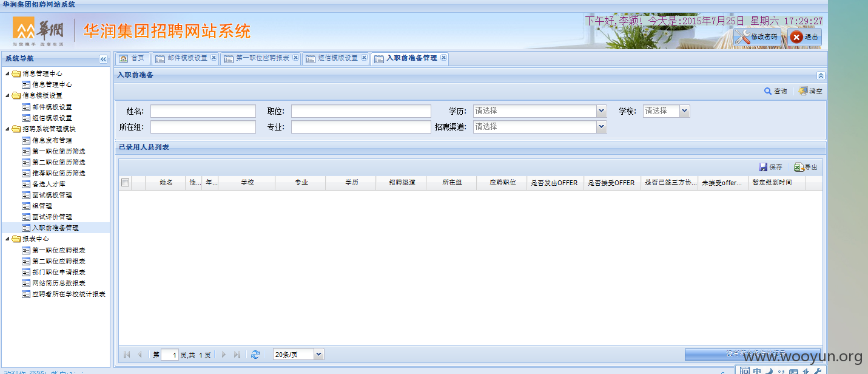This screenshot has width=868, height=374.
Task: Click the 消息管理中心 folder icon
Action: click(x=16, y=73)
